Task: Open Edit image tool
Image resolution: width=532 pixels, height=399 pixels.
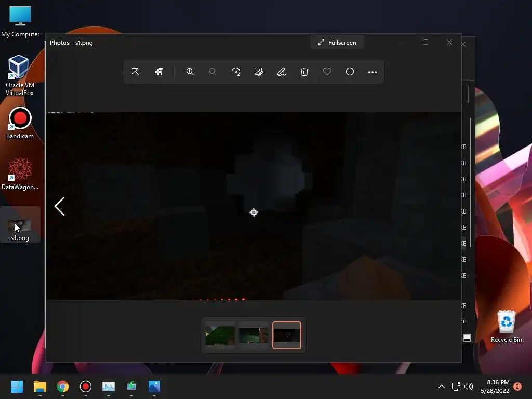Action: click(259, 72)
